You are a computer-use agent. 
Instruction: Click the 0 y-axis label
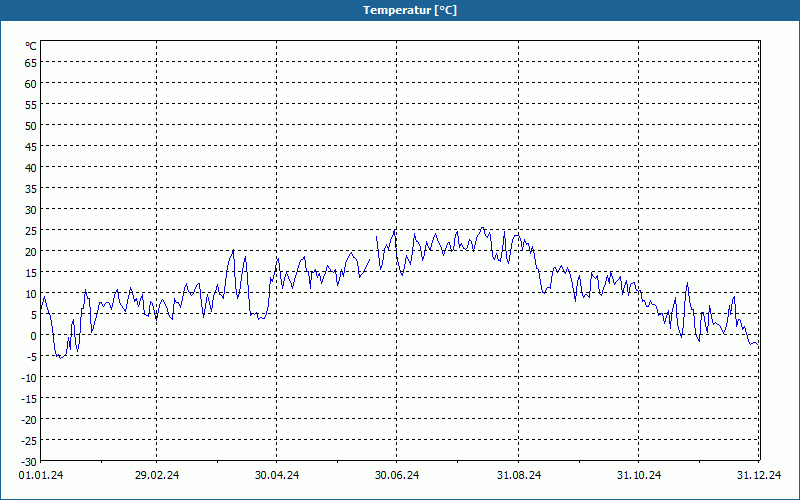(34, 336)
